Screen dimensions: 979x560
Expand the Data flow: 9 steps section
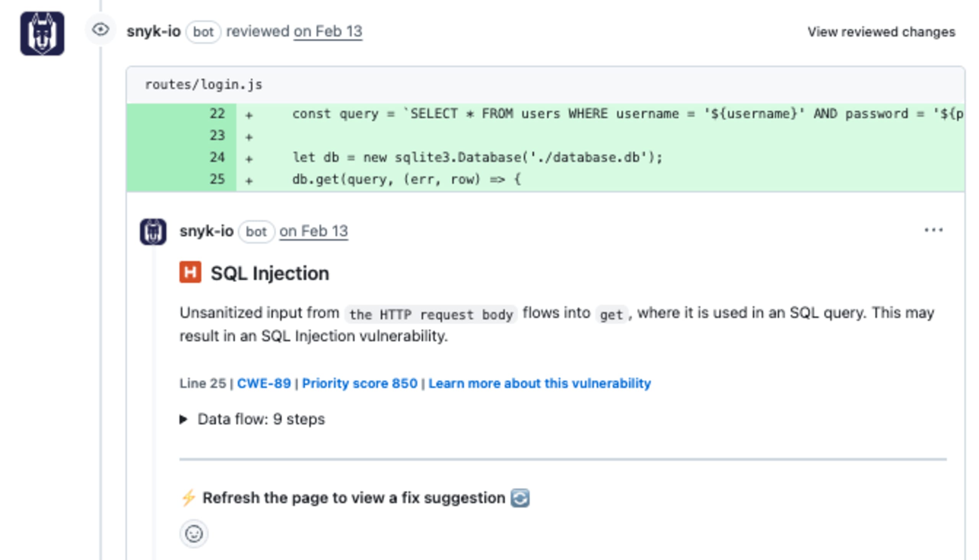point(184,420)
